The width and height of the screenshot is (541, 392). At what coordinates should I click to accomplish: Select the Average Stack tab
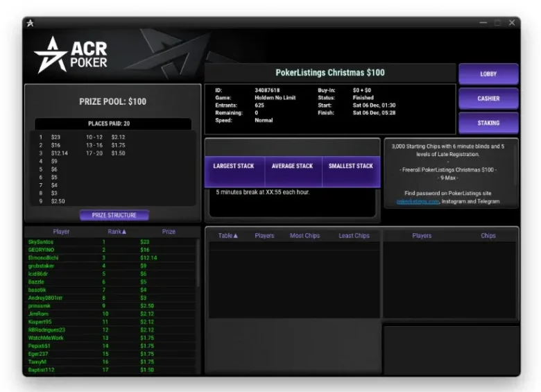[x=293, y=171]
